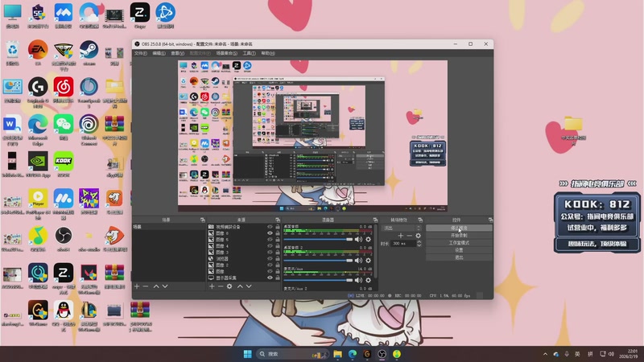
Task: Open source properties gear in Sources panel
Action: (x=229, y=286)
